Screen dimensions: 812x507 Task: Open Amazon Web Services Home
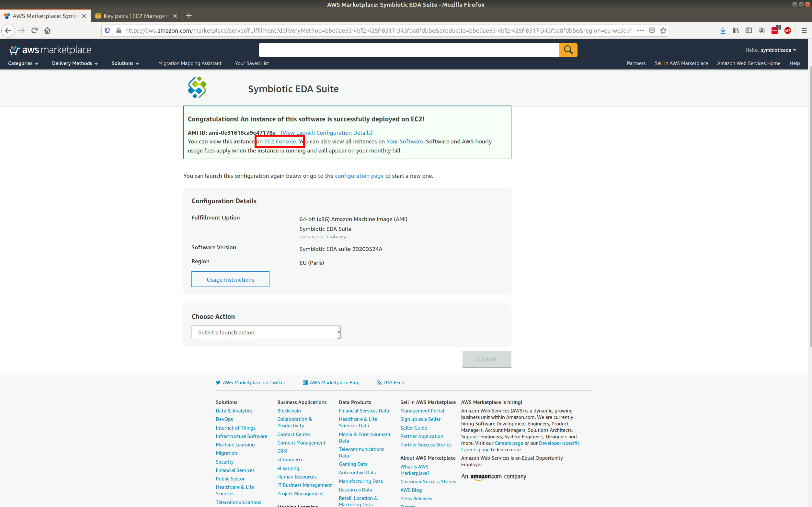[x=749, y=63]
